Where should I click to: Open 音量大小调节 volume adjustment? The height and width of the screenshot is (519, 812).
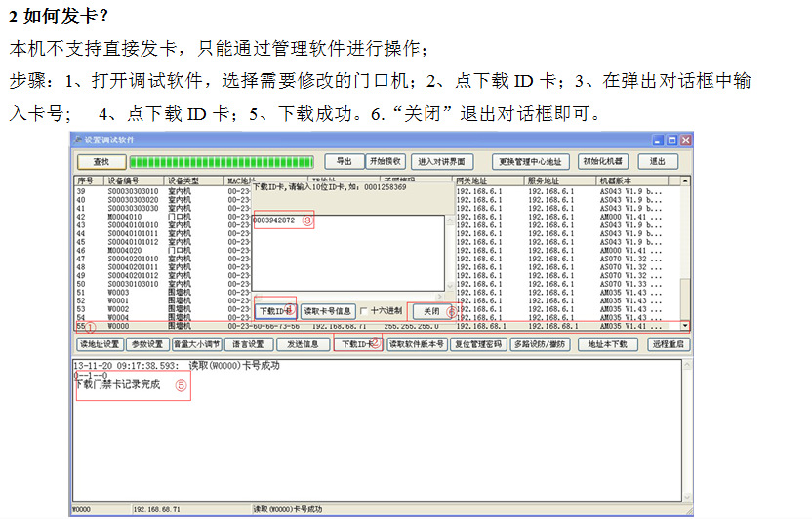(196, 344)
